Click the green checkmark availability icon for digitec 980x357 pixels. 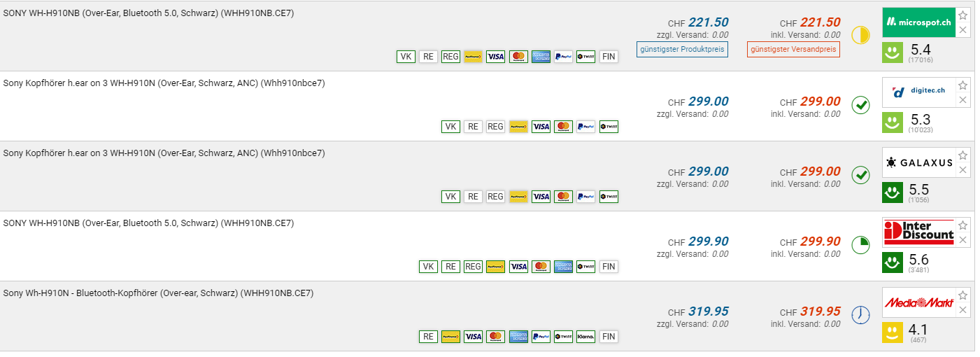click(x=860, y=105)
